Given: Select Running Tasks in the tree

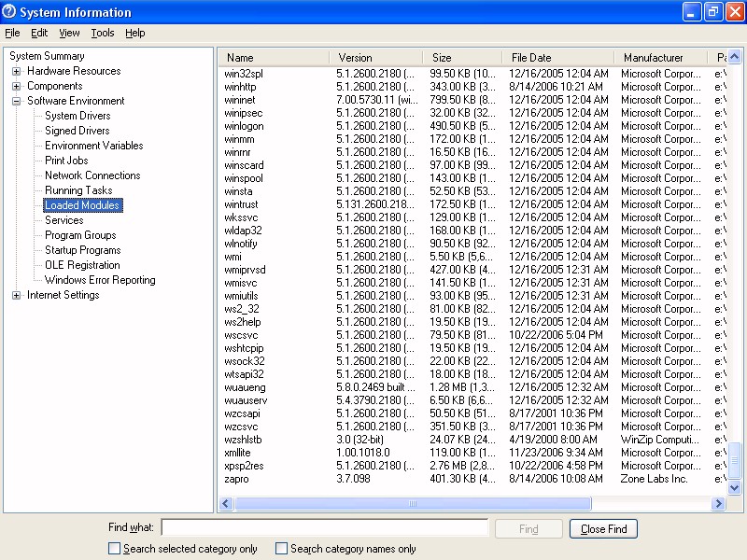Looking at the screenshot, I should pyautogui.click(x=78, y=190).
